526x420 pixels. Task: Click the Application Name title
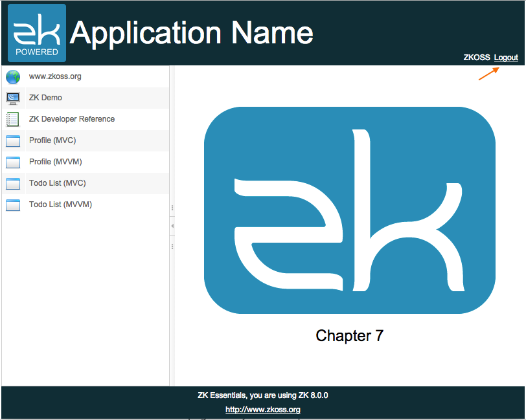[x=192, y=33]
